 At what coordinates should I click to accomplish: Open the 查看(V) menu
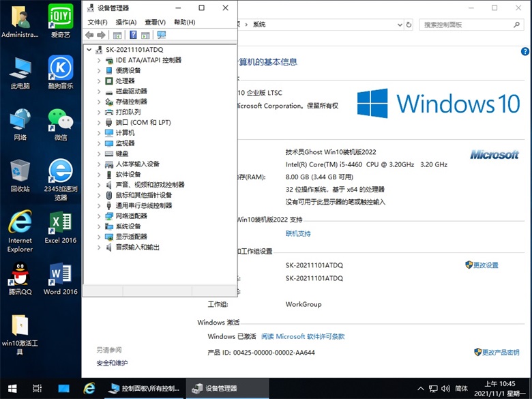point(155,23)
